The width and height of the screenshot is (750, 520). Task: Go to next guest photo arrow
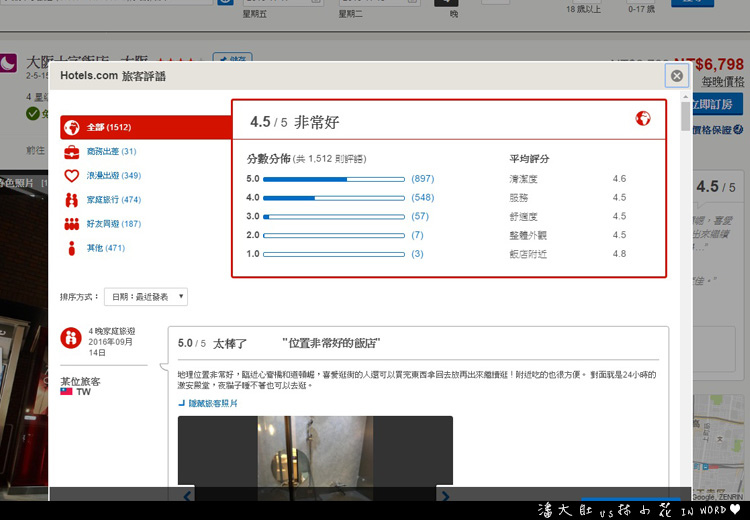[445, 496]
